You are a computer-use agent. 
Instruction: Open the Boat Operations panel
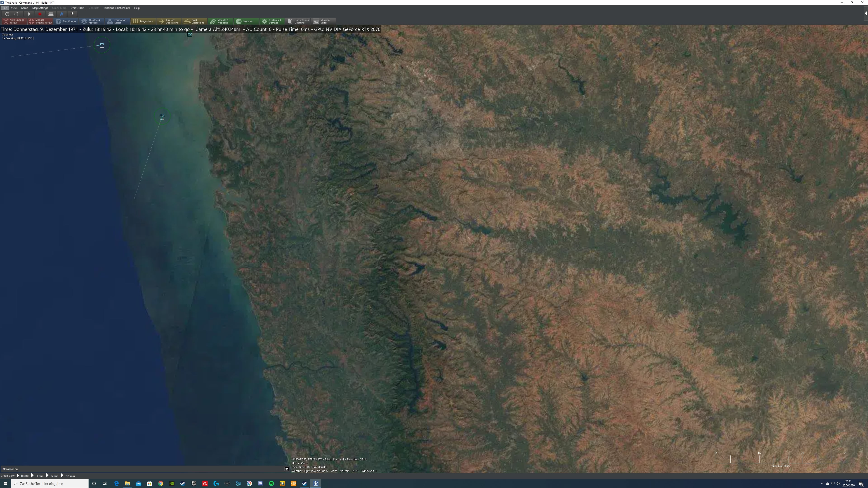tap(195, 21)
